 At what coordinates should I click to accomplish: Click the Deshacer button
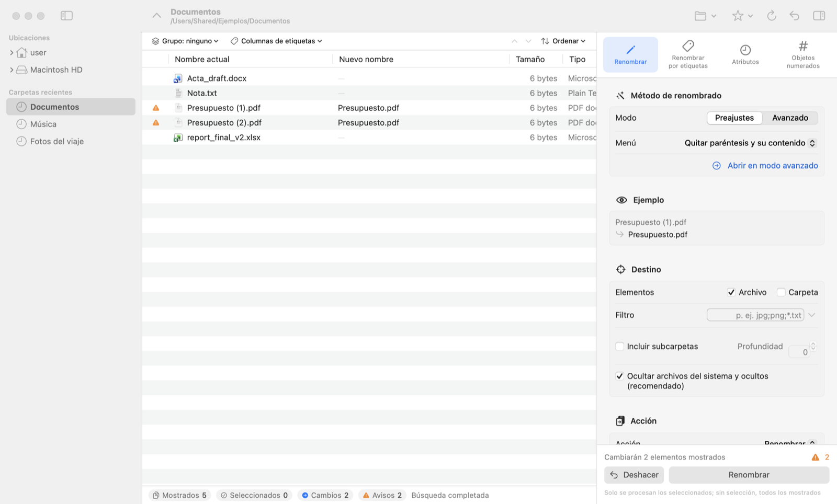coord(634,475)
